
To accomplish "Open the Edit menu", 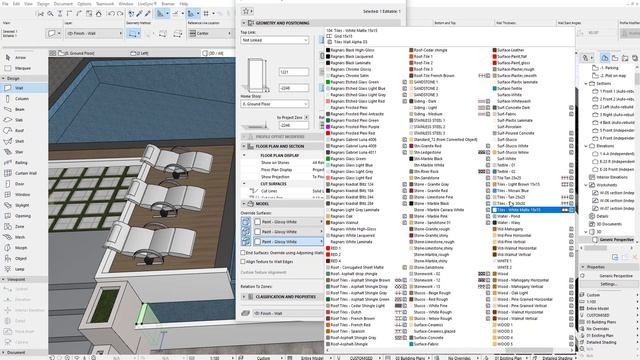I will tap(16, 4).
